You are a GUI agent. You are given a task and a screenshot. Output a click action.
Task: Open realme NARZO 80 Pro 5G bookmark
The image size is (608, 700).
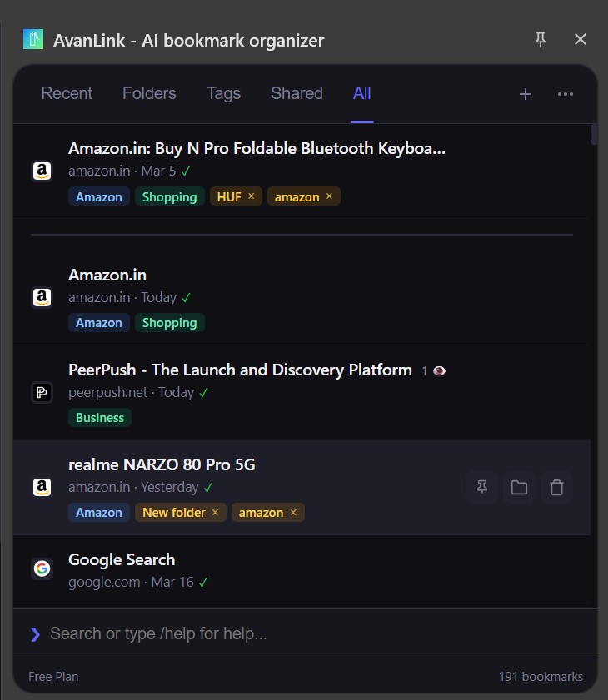tap(162, 464)
